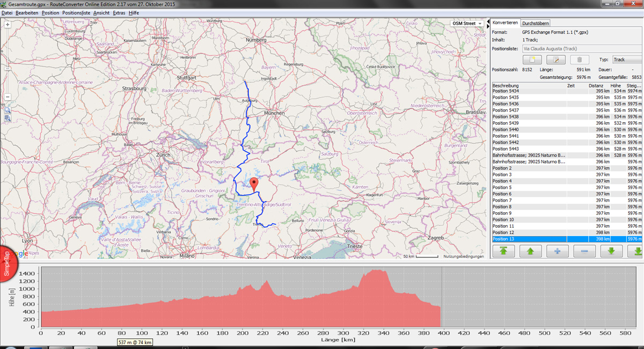
Task: Move selected position one up
Action: pyautogui.click(x=530, y=250)
